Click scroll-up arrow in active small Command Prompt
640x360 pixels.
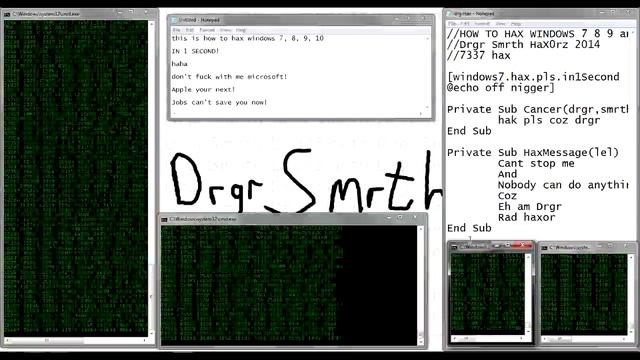527,257
